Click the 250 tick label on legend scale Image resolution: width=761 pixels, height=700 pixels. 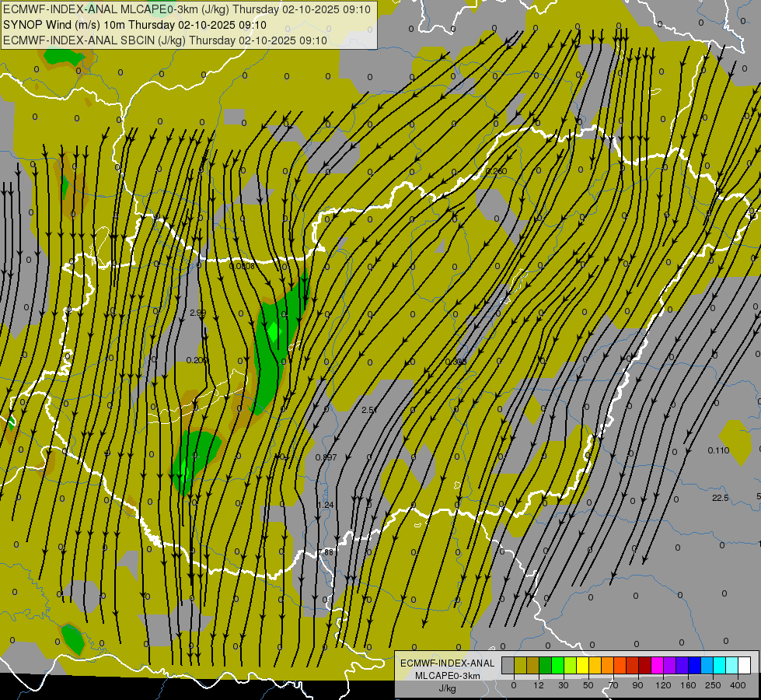pyautogui.click(x=713, y=685)
